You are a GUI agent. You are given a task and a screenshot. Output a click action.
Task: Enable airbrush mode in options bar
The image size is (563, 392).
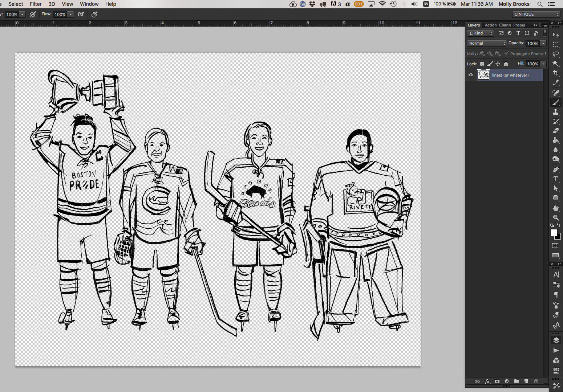[x=81, y=15]
